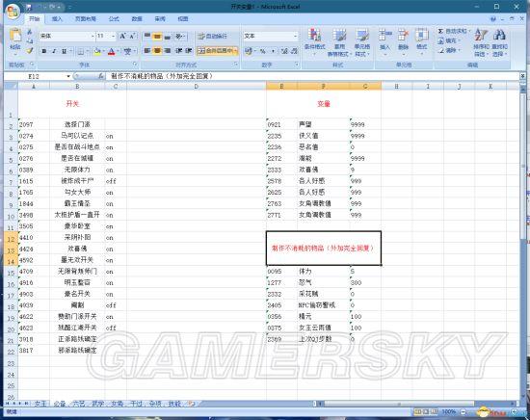530x420 pixels.
Task: Switch to the 开始 Home ribbon tab
Action: click(x=34, y=19)
